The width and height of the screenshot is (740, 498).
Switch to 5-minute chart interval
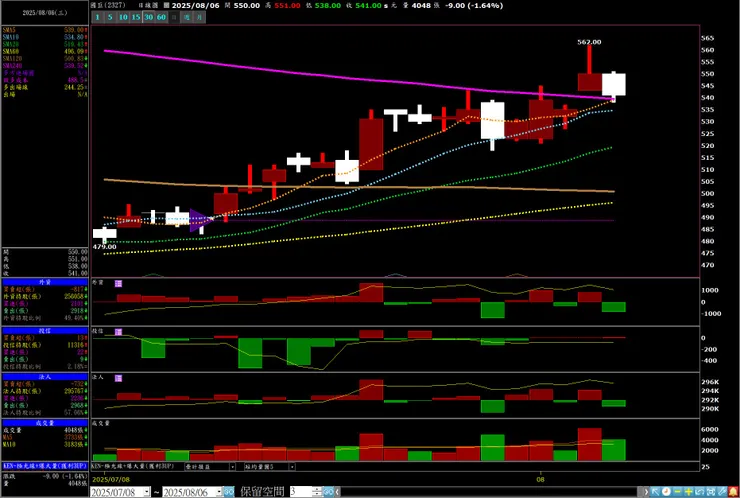110,17
